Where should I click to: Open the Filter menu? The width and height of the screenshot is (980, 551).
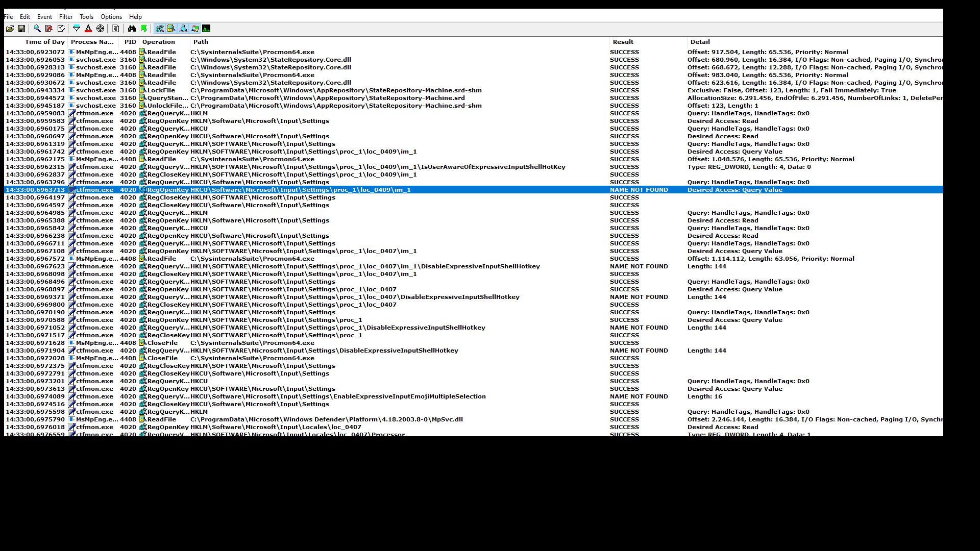[66, 17]
